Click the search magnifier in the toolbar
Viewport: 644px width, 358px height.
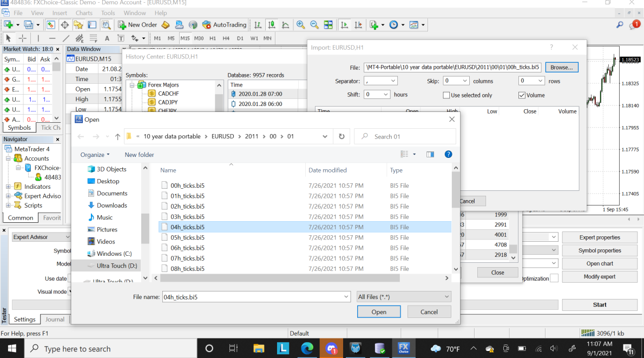coord(620,25)
